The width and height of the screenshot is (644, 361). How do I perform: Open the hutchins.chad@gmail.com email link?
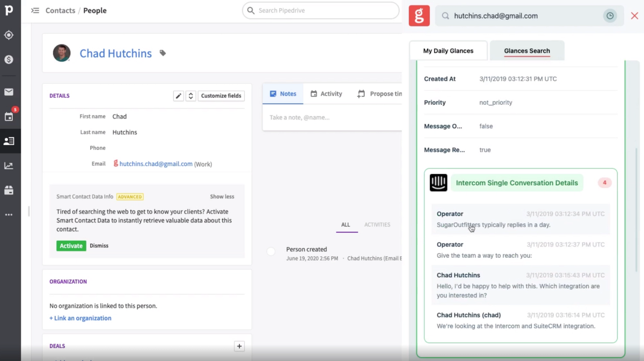pyautogui.click(x=156, y=164)
